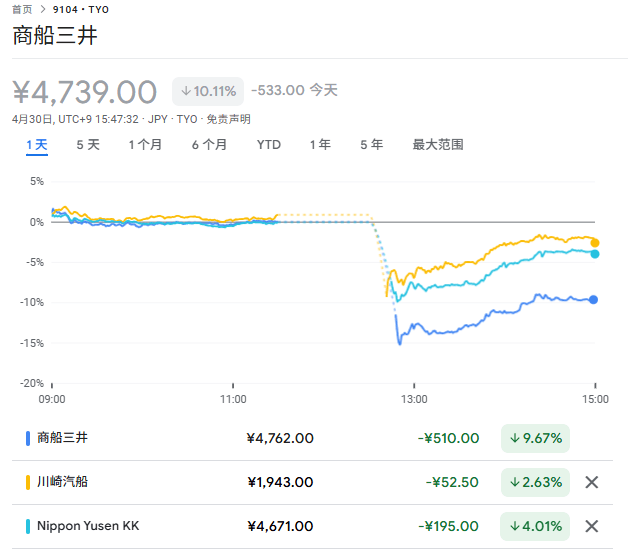Switch to the 5 天 range tab
The width and height of the screenshot is (628, 553).
point(88,145)
